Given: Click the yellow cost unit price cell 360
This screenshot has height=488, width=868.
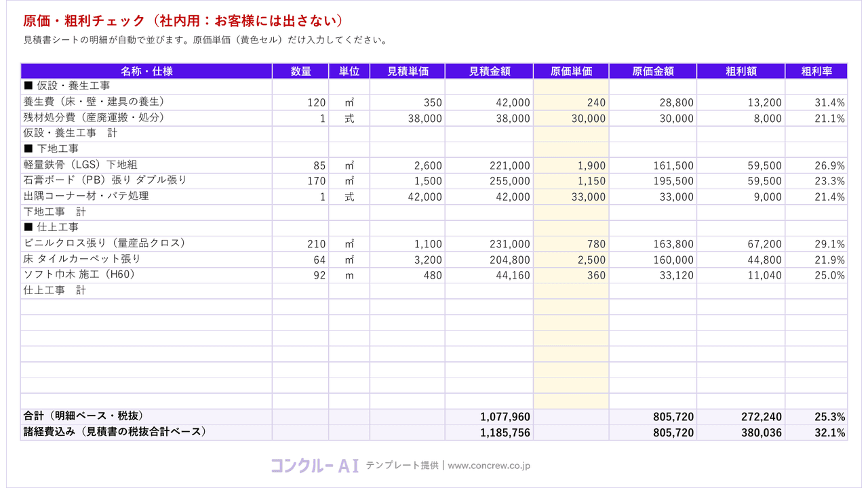Looking at the screenshot, I should (x=571, y=275).
